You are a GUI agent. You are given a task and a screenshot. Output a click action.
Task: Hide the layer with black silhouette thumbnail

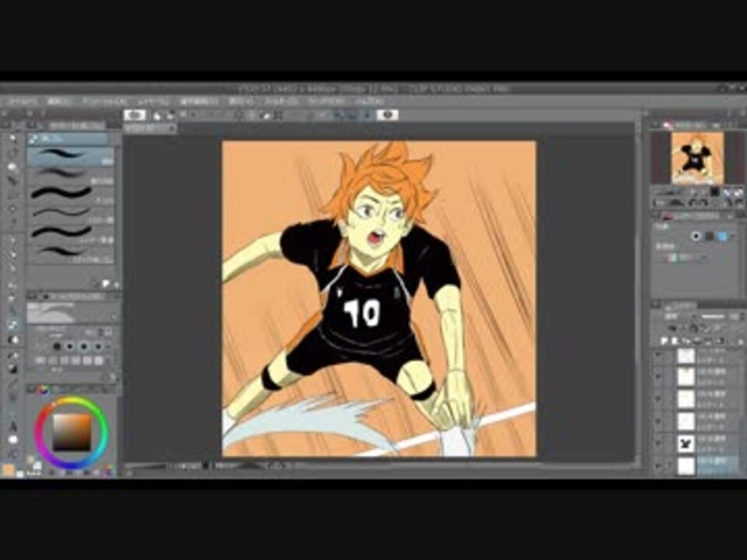[x=658, y=443]
